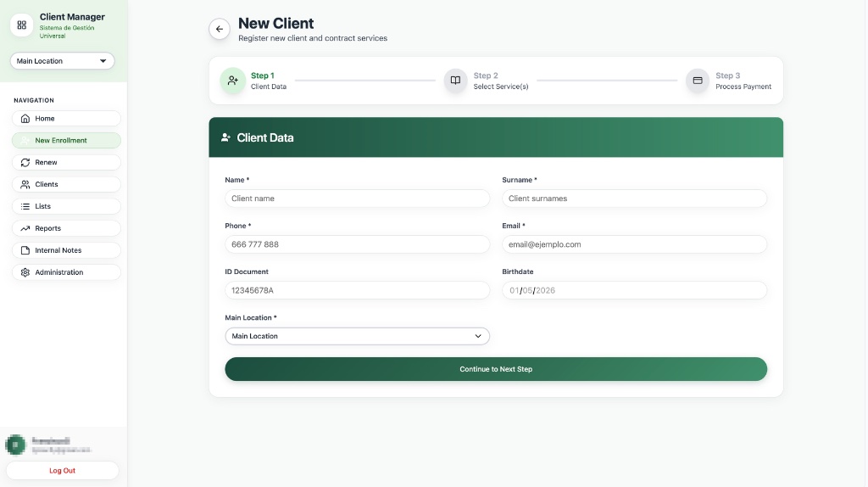Click the red Log Out button

63,470
